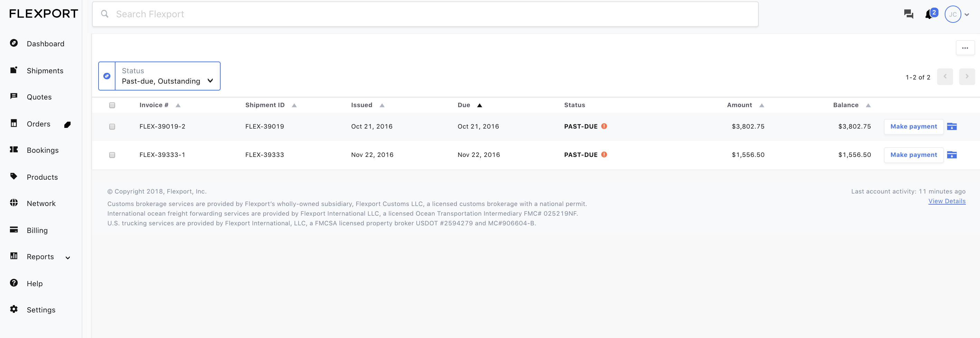The width and height of the screenshot is (980, 338).
Task: Click the Settings gear icon in sidebar
Action: (14, 309)
